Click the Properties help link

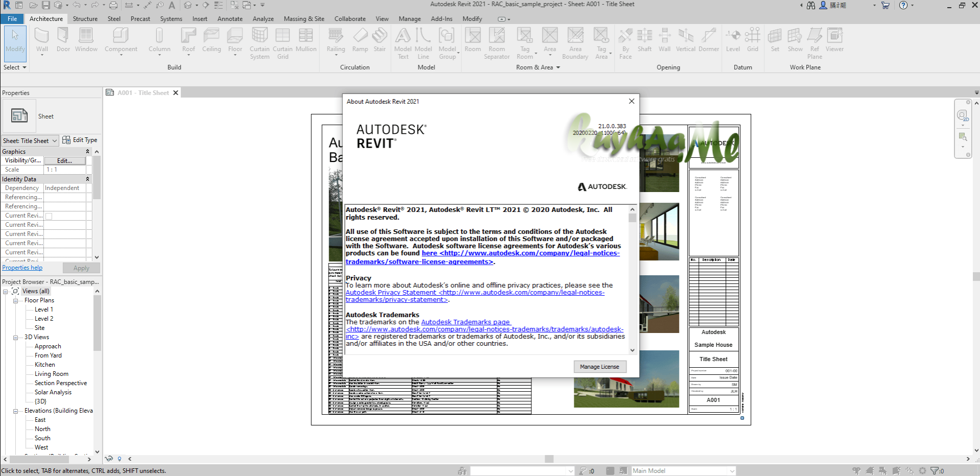click(x=22, y=268)
